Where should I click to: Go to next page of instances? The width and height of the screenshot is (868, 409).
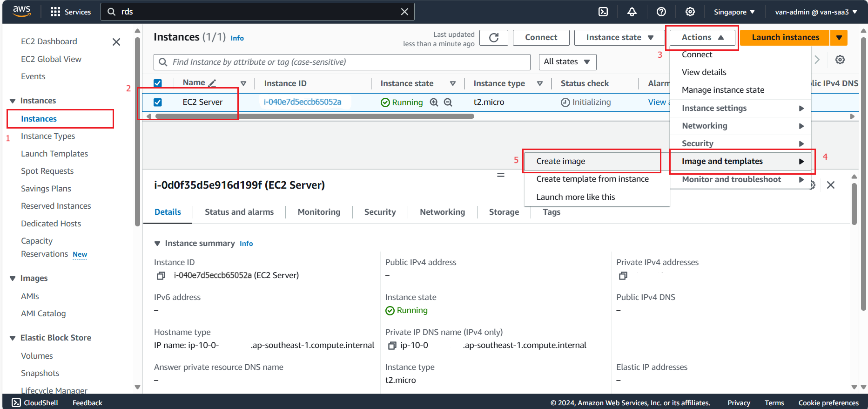pyautogui.click(x=817, y=60)
